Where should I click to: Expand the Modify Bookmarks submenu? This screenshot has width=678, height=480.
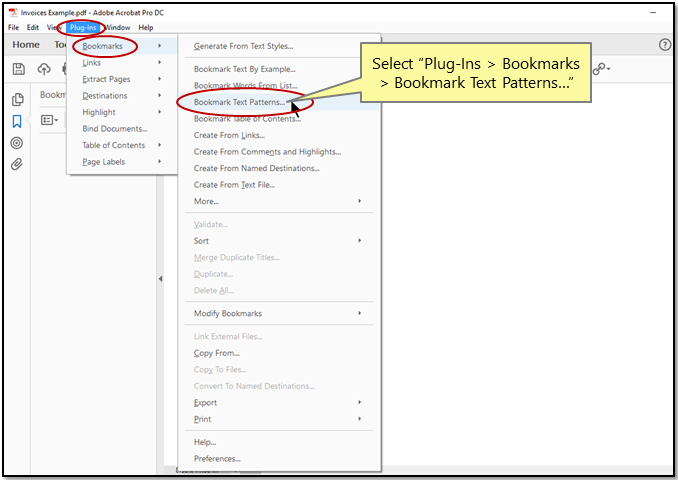coord(279,314)
